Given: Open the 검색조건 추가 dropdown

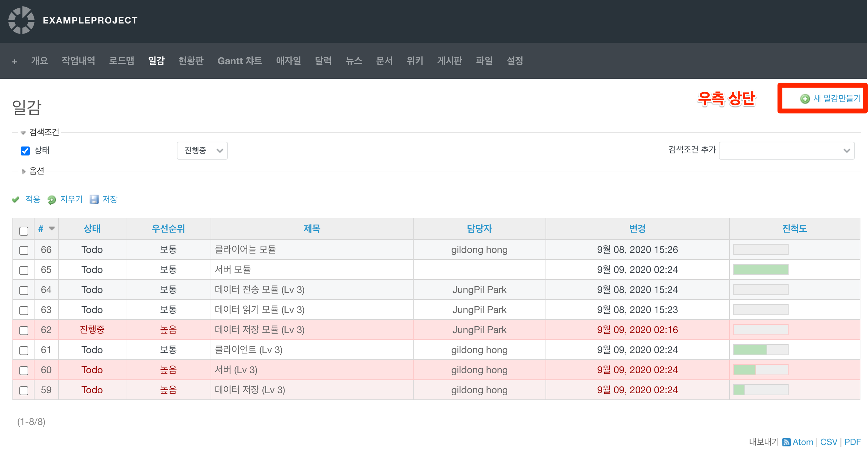Looking at the screenshot, I should pos(786,151).
